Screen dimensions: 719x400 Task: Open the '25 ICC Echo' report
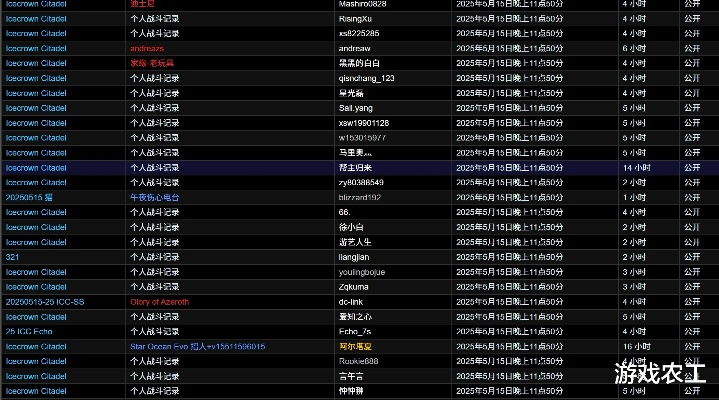tap(29, 332)
